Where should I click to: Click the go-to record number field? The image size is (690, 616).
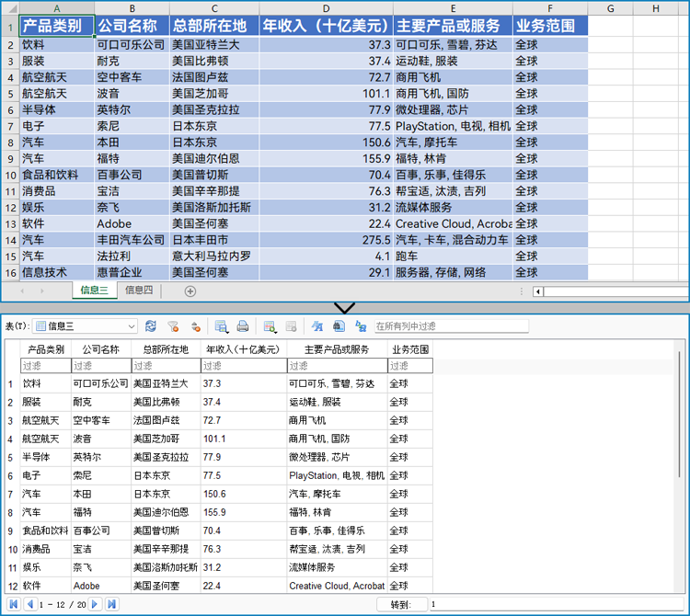(556, 605)
